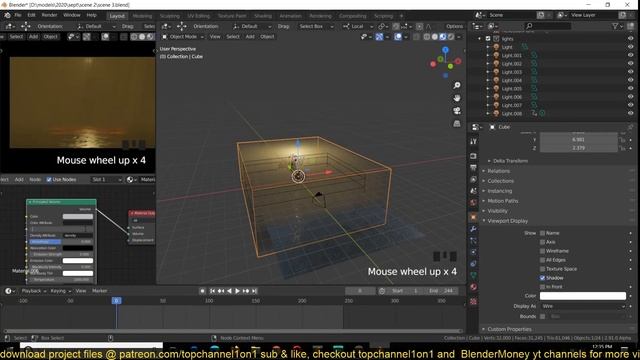Expand the Relations panel

pos(498,171)
